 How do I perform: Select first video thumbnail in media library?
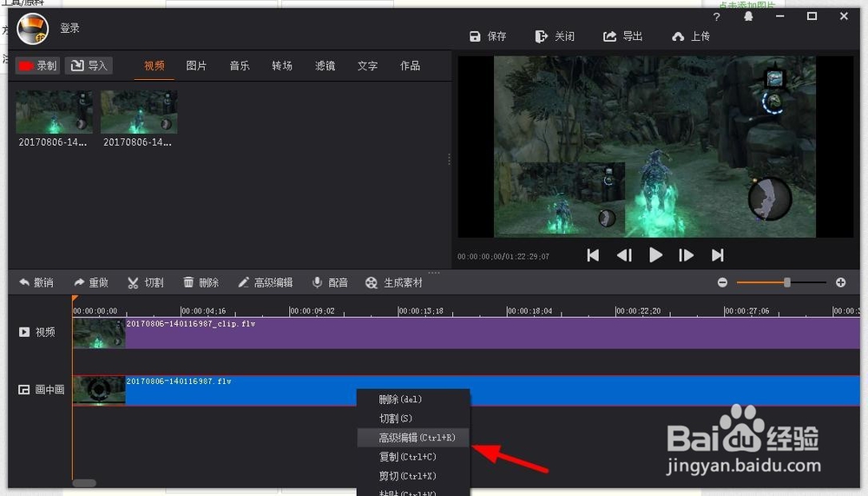[54, 113]
